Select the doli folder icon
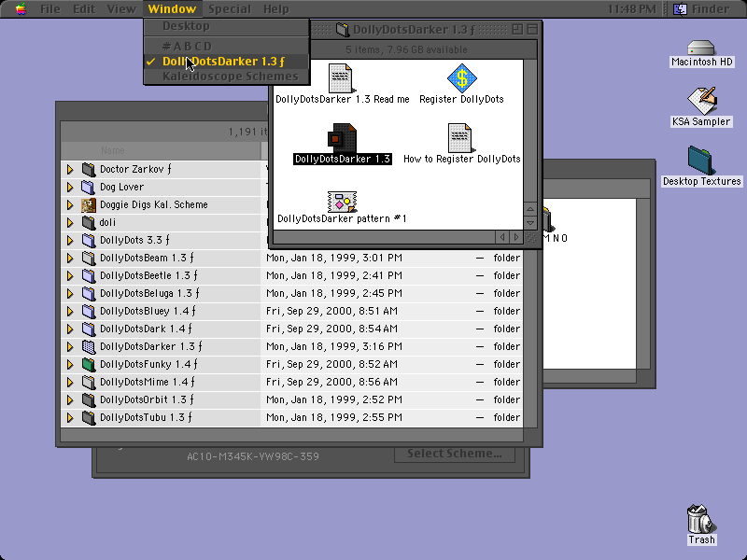The width and height of the screenshot is (747, 560). pos(89,222)
